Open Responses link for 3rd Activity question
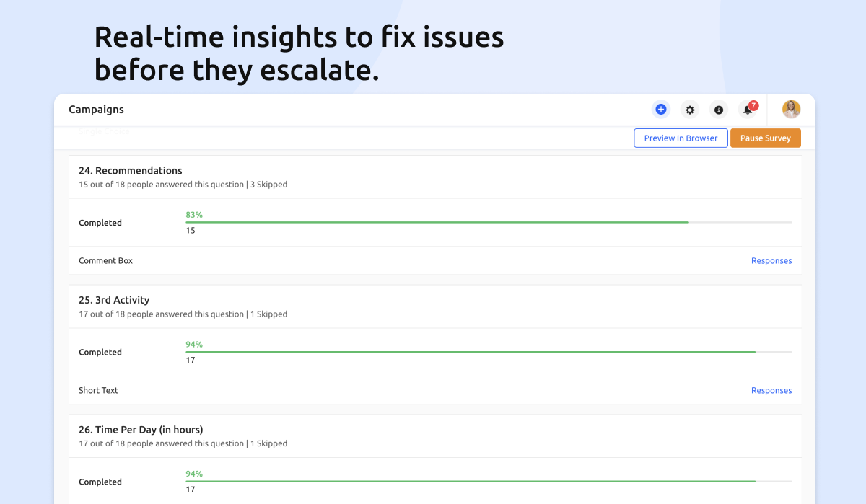 pyautogui.click(x=771, y=391)
